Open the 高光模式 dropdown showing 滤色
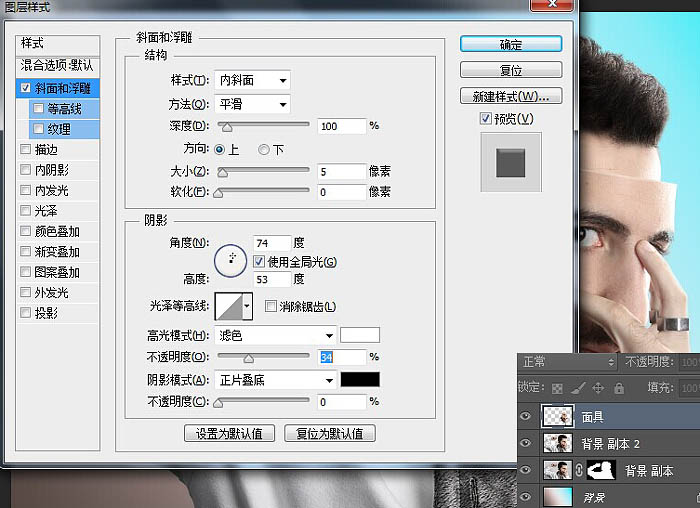Screen dimensions: 700x508 [275, 336]
